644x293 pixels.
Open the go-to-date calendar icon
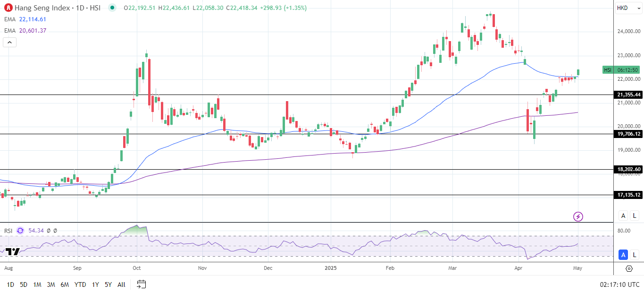pos(142,284)
